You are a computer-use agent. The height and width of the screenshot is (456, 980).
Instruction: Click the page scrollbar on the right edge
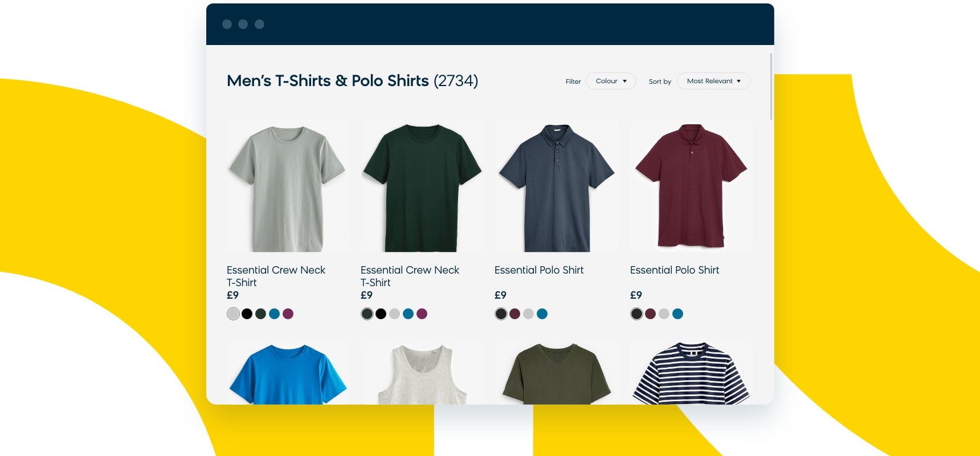pyautogui.click(x=771, y=87)
